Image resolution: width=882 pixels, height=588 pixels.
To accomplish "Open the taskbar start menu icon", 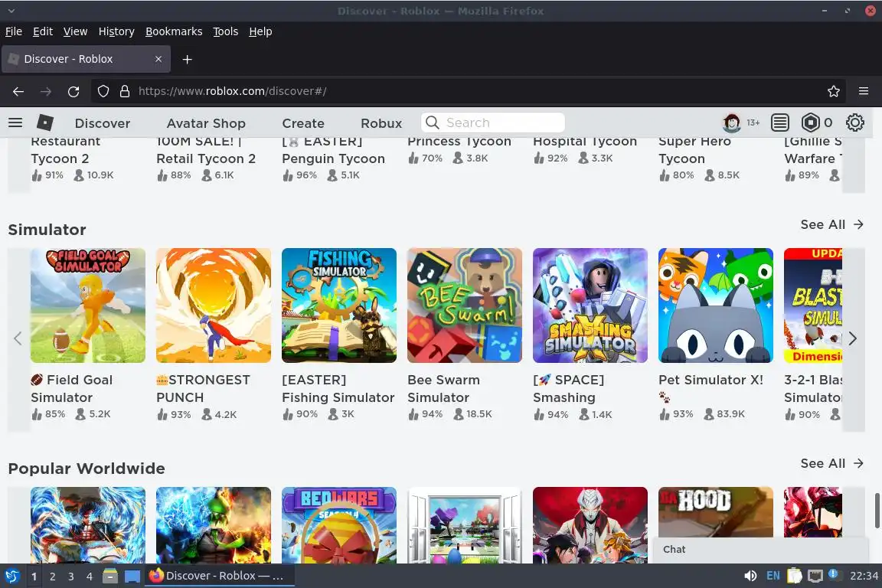I will tap(11, 577).
